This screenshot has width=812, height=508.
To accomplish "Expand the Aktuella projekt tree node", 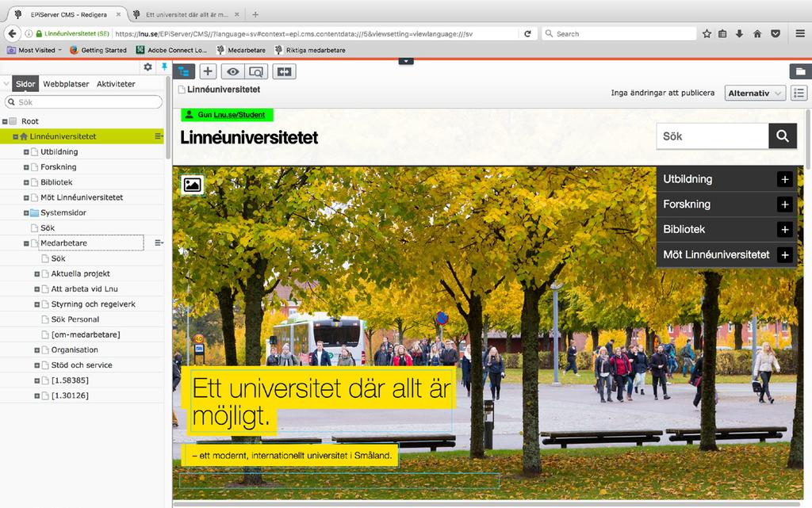I will point(36,273).
